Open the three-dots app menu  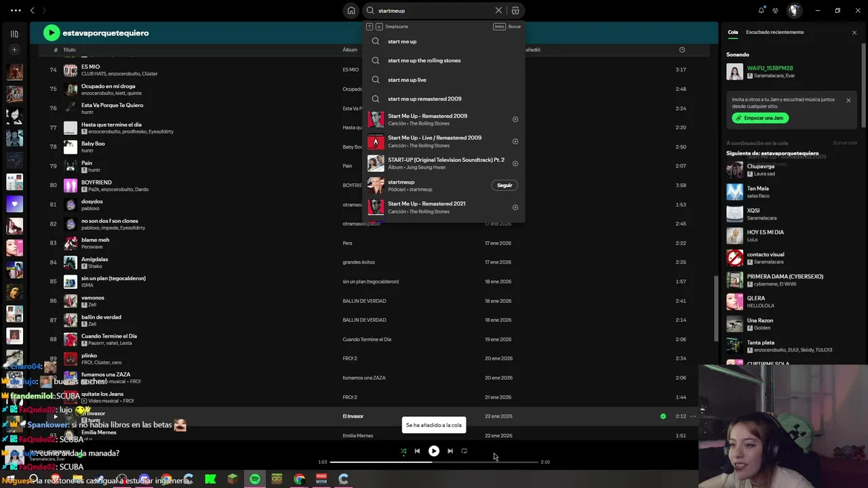[15, 10]
